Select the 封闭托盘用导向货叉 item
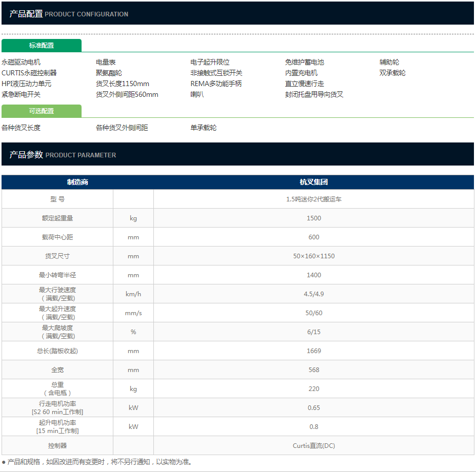This screenshot has height=472, width=476. (x=314, y=94)
